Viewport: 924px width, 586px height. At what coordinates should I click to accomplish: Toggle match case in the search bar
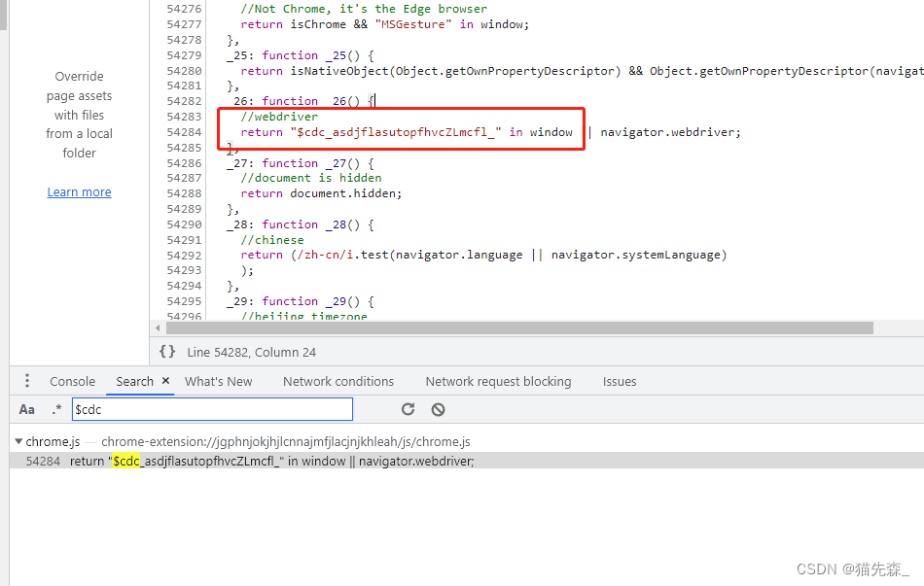26,409
